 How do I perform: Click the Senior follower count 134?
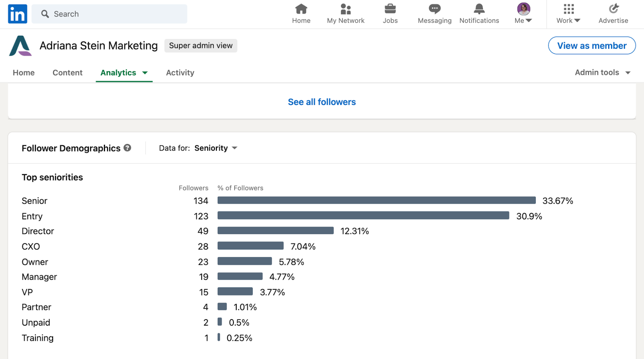[x=201, y=201]
